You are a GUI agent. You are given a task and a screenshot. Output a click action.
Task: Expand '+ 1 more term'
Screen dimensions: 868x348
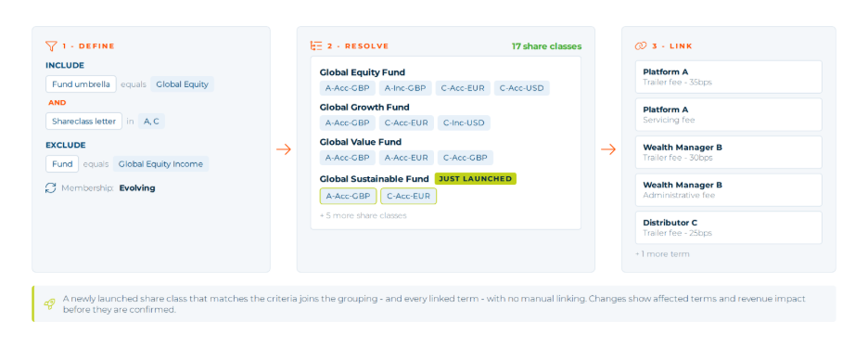pyautogui.click(x=662, y=254)
